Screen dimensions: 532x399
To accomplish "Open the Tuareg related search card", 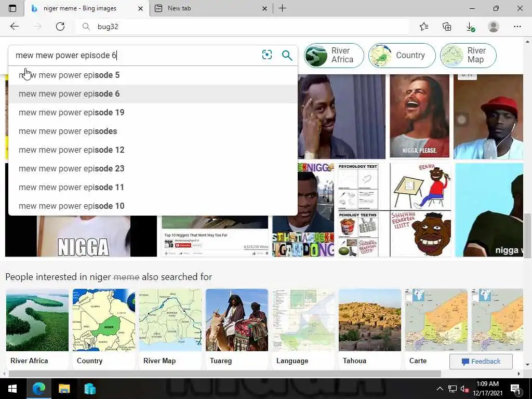I will click(237, 328).
